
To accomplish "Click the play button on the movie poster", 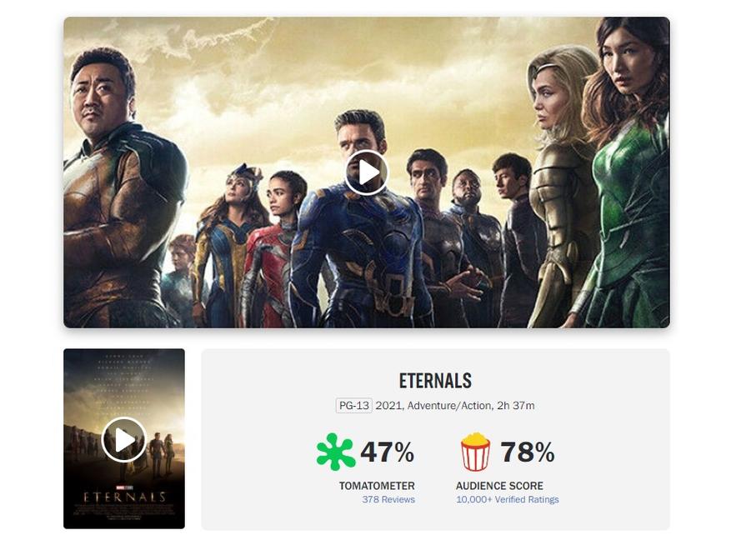I will coord(124,440).
